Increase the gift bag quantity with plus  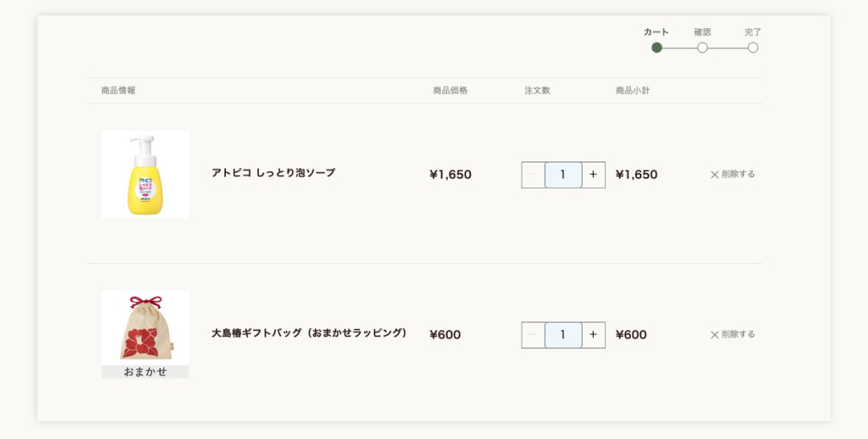593,334
